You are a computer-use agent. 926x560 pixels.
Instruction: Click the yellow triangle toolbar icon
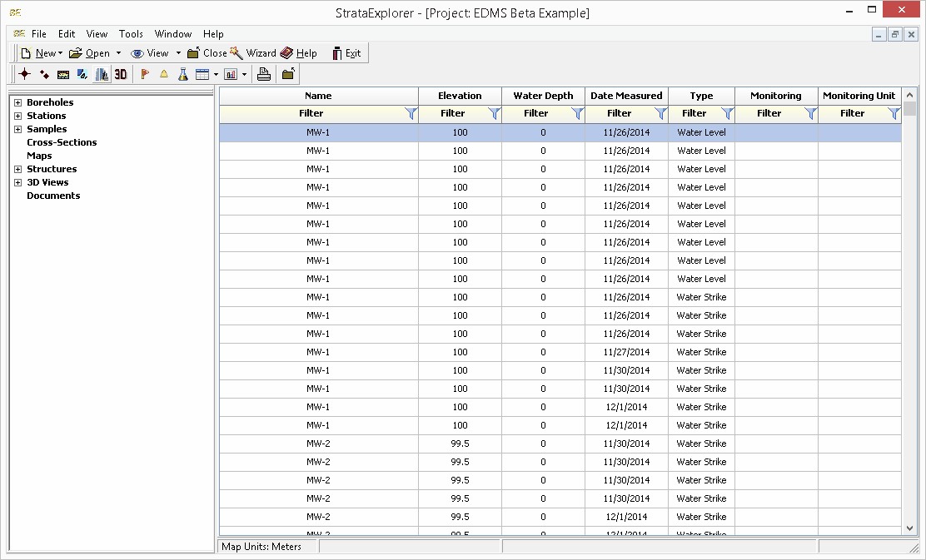coord(164,74)
